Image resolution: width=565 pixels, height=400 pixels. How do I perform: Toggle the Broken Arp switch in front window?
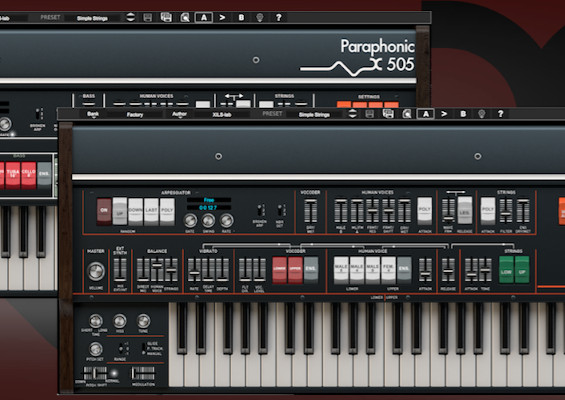(260, 210)
